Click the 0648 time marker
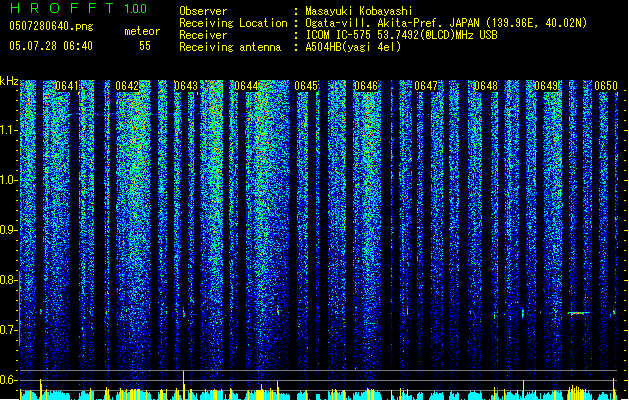 485,86
